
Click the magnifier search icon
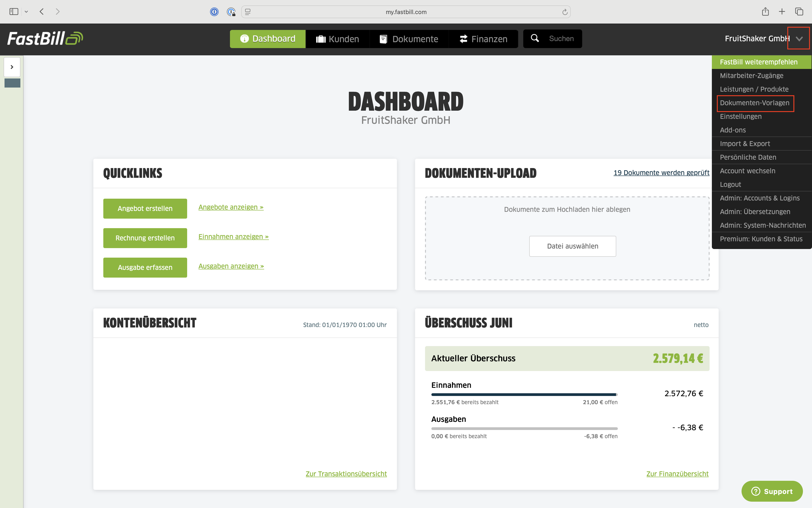point(535,38)
